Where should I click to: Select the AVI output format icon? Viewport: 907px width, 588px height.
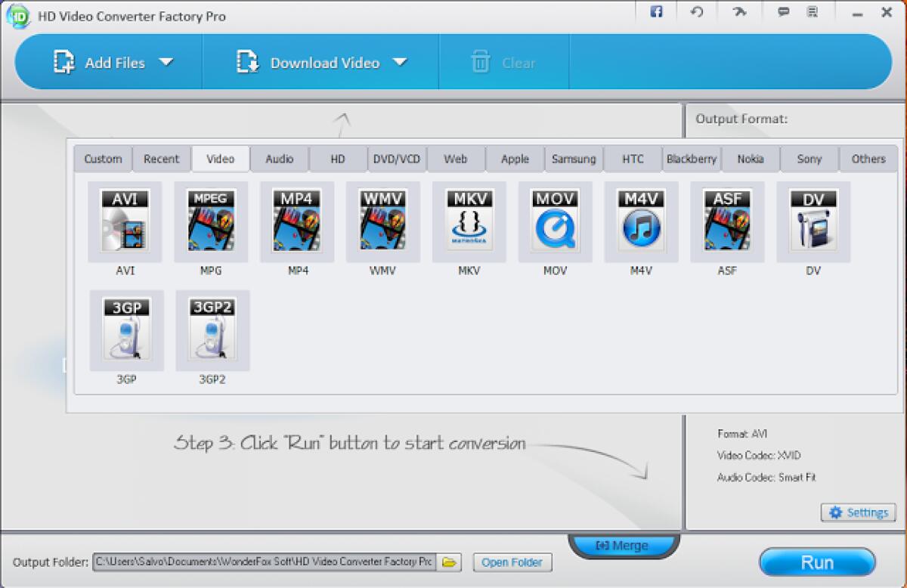(125, 221)
